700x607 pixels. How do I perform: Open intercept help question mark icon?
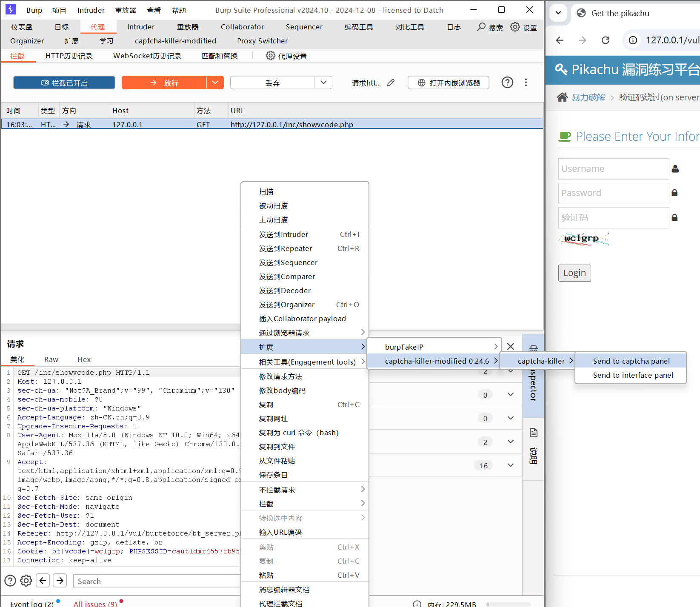pos(507,83)
